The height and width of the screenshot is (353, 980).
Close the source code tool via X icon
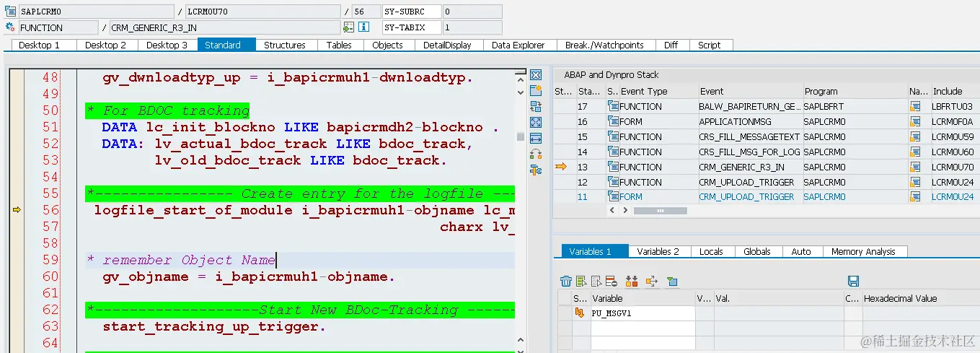coord(536,75)
